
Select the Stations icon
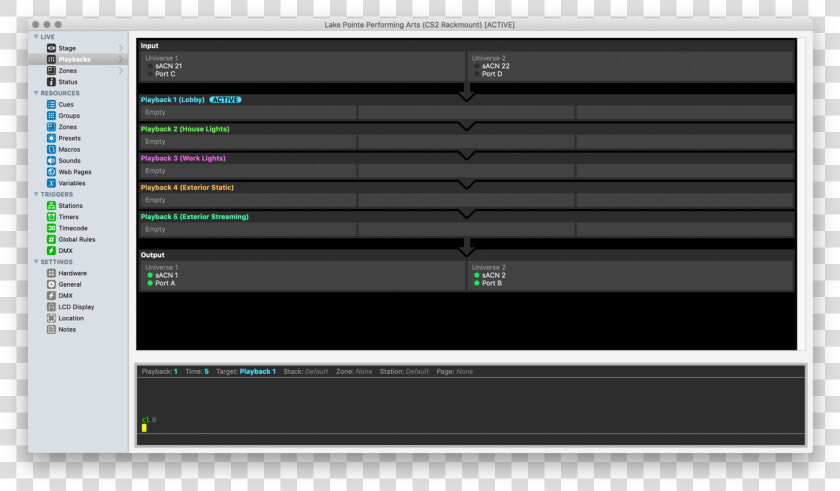pos(51,206)
